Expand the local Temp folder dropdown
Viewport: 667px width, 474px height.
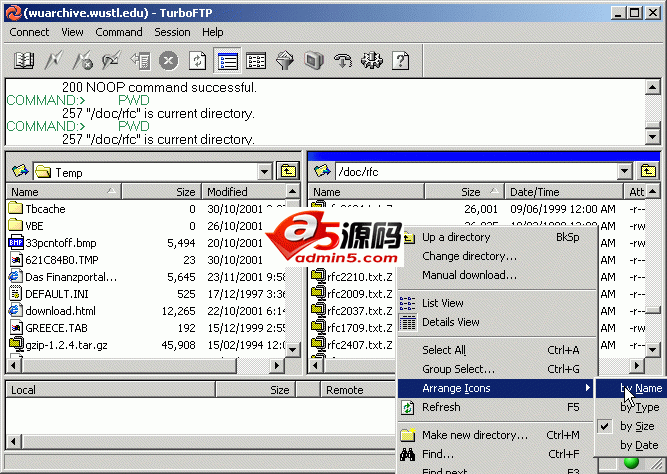[264, 171]
